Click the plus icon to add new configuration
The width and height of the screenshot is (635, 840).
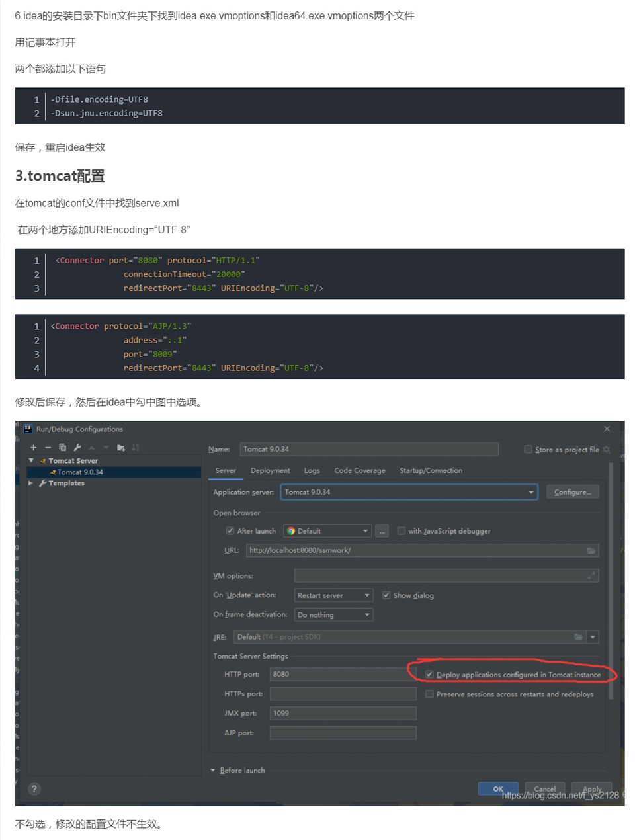click(x=34, y=448)
